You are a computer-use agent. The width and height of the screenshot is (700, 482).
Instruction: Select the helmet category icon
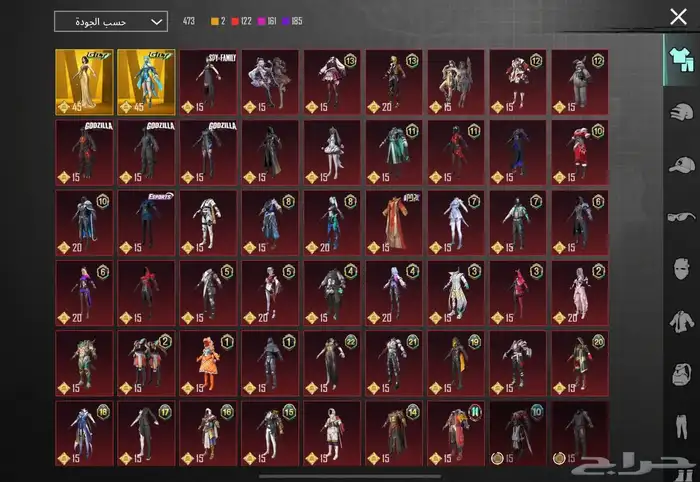pos(681,111)
